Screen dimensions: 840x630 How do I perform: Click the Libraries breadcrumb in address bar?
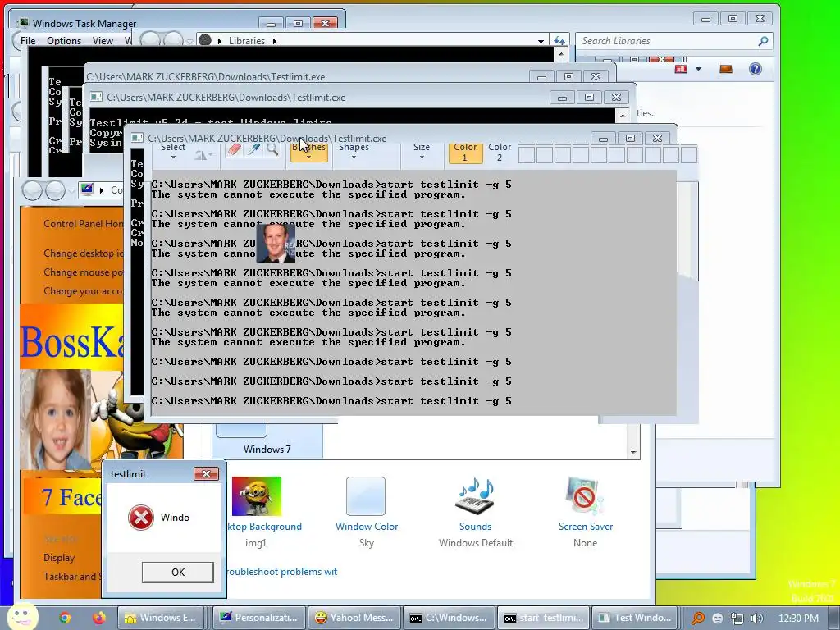[x=246, y=41]
